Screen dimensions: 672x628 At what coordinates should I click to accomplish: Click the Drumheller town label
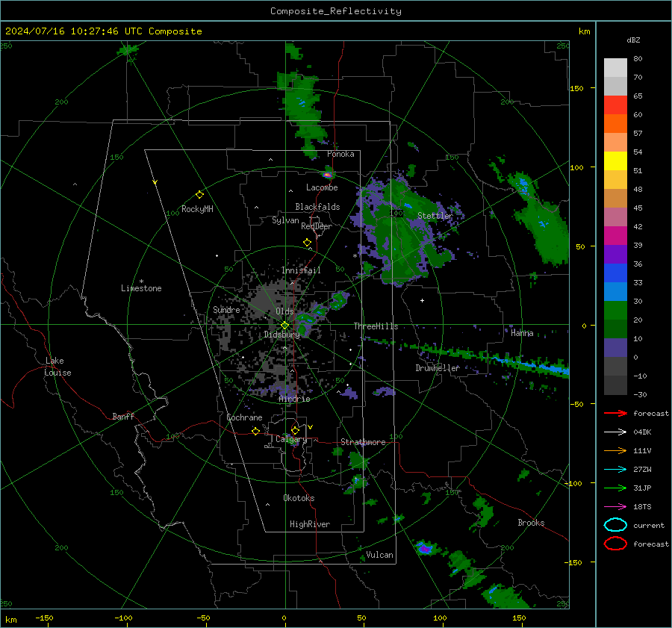click(438, 368)
